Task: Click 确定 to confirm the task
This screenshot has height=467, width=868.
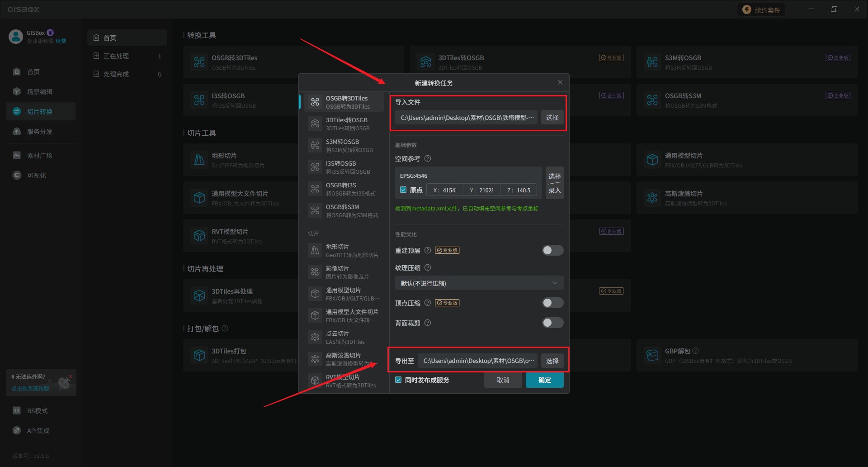Action: (x=544, y=380)
